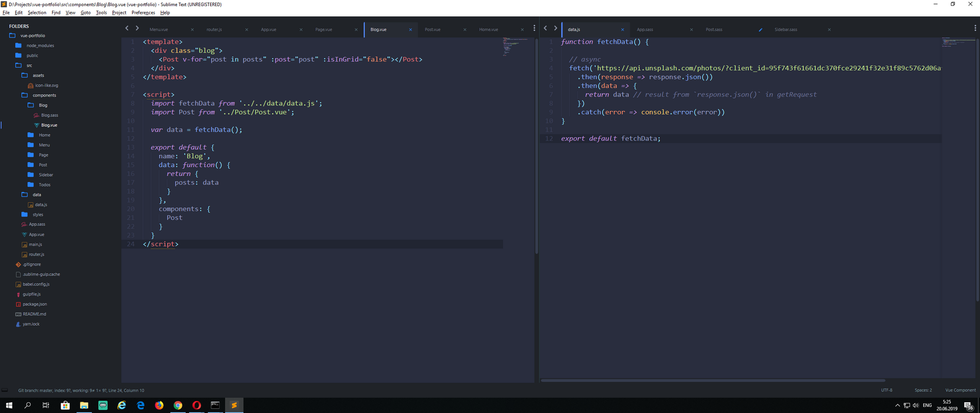The image size is (980, 413).
Task: Expand the Todos folder in sidebar
Action: (x=31, y=185)
